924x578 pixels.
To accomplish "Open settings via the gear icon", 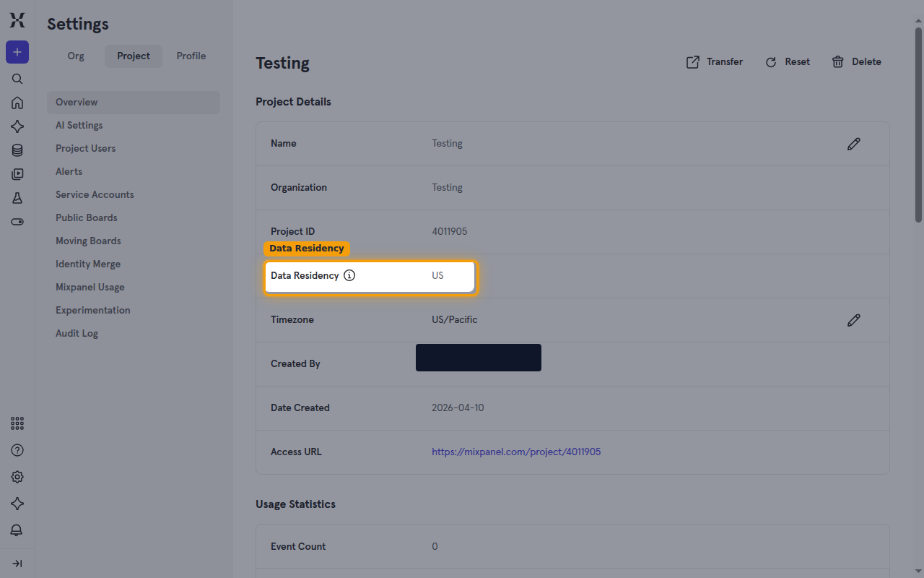I will tap(17, 477).
